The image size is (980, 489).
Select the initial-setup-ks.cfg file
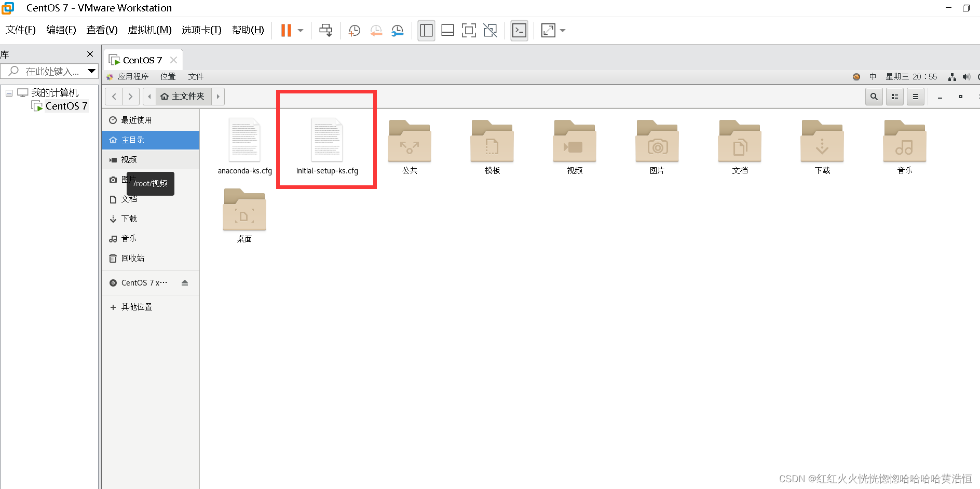coord(327,146)
